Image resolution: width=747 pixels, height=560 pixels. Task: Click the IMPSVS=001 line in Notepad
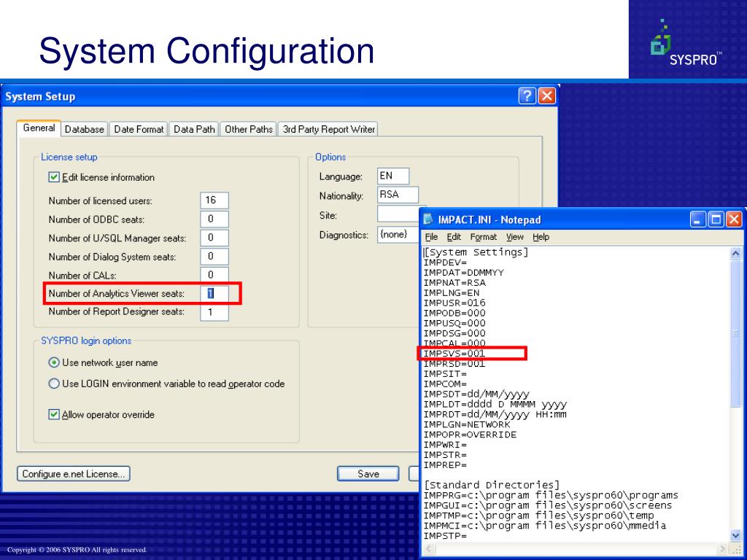click(x=454, y=354)
